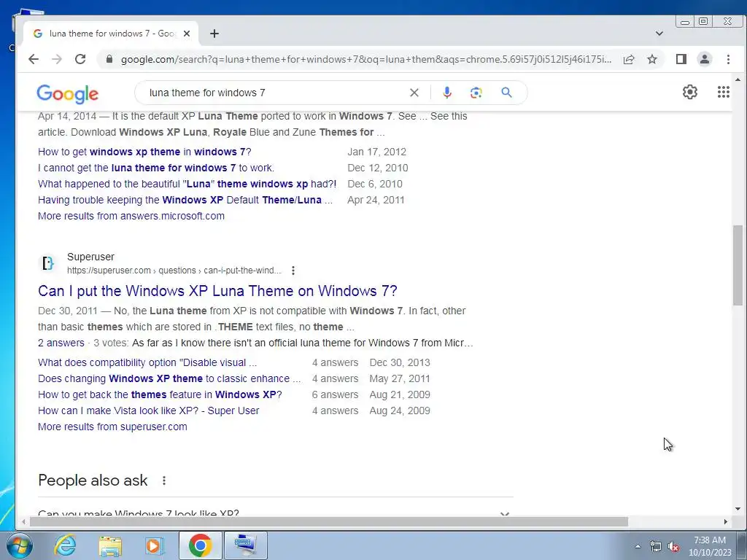Open More results from answers.microsoft.com
This screenshot has height=560, width=747.
pyautogui.click(x=131, y=216)
